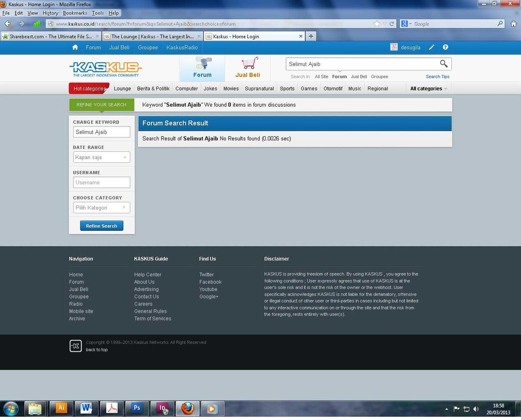Bookmark this page with the star icon
This screenshot has width=521, height=420.
pyautogui.click(x=377, y=24)
